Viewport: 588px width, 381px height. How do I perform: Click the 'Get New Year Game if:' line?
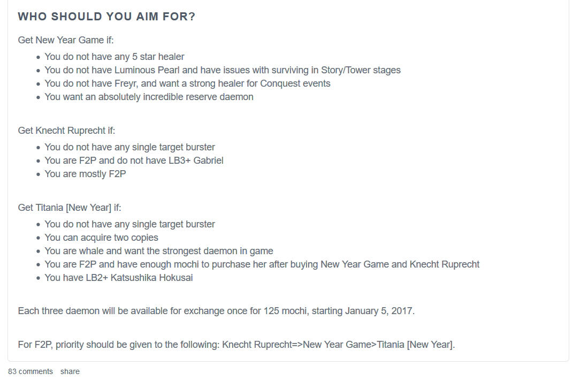click(x=66, y=40)
